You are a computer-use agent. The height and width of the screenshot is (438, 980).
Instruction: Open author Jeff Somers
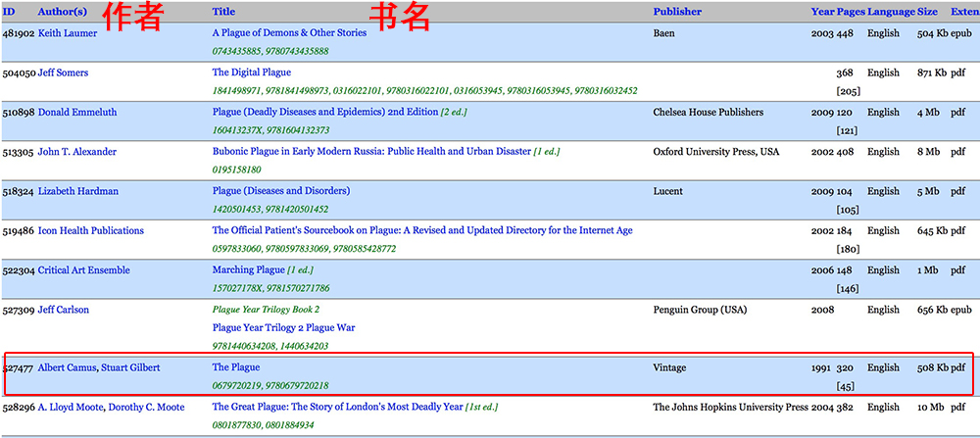click(63, 73)
